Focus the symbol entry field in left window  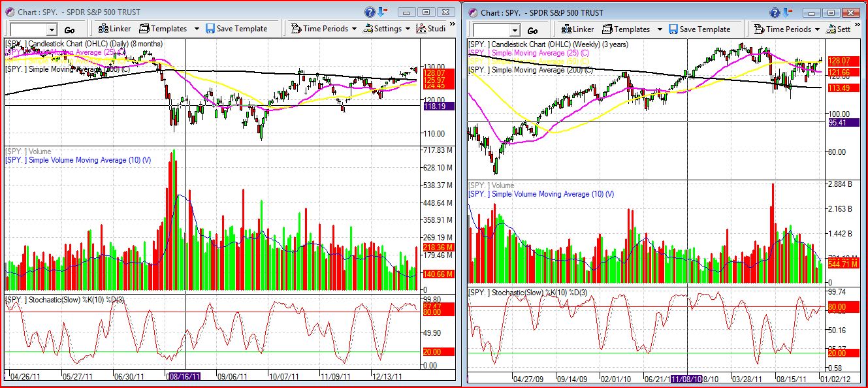(28, 29)
